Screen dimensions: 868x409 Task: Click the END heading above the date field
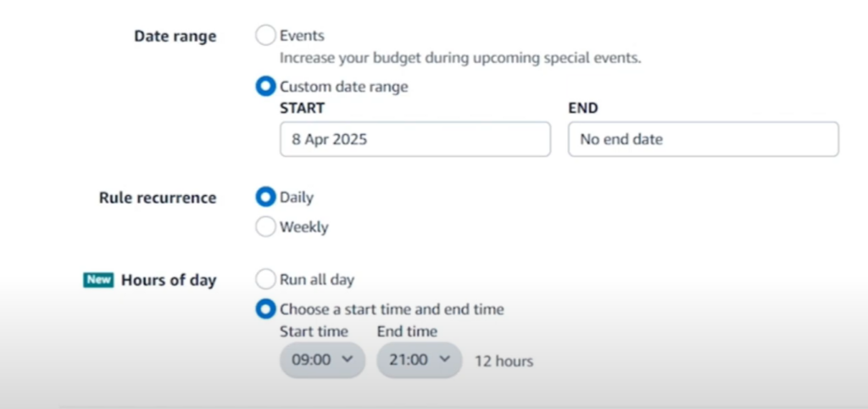[582, 109]
